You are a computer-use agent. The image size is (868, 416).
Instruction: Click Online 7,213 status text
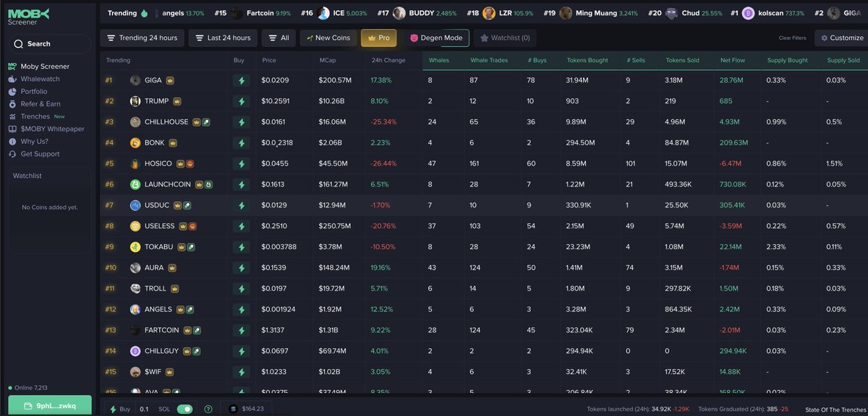tap(30, 388)
